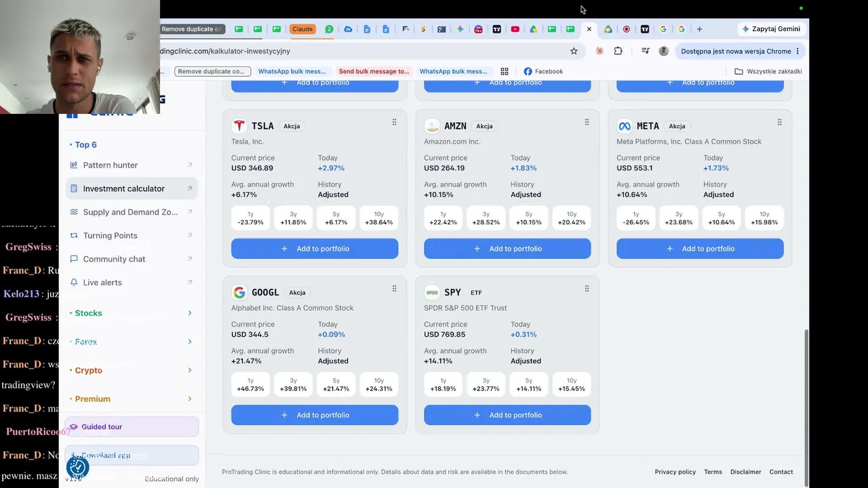Screen dimensions: 868x488
Task: Click the Meta logo on META card
Action: pyautogui.click(x=624, y=126)
